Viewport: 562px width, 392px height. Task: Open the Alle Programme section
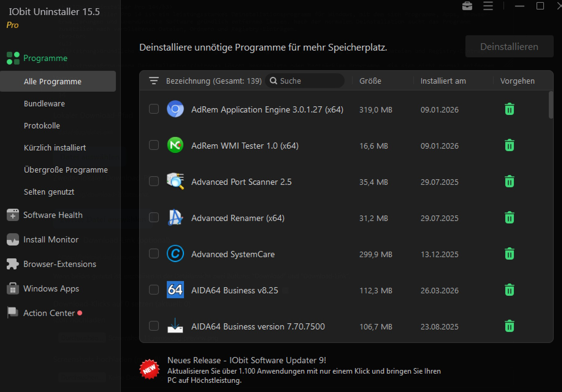tap(58, 81)
